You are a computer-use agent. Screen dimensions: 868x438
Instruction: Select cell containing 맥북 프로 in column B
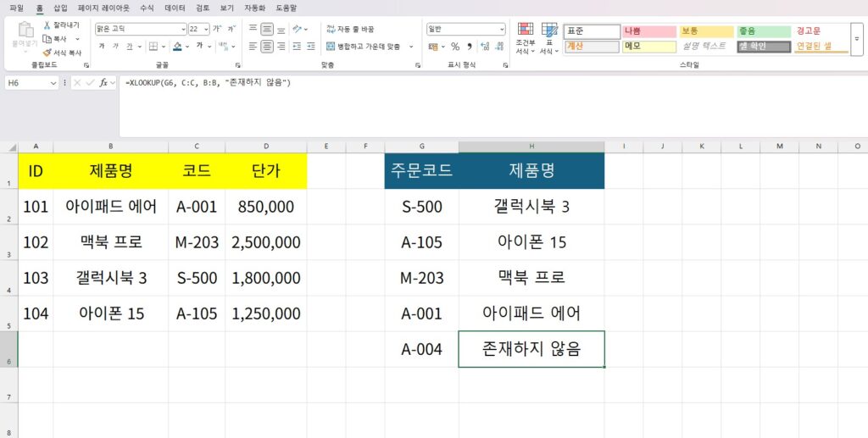[111, 242]
